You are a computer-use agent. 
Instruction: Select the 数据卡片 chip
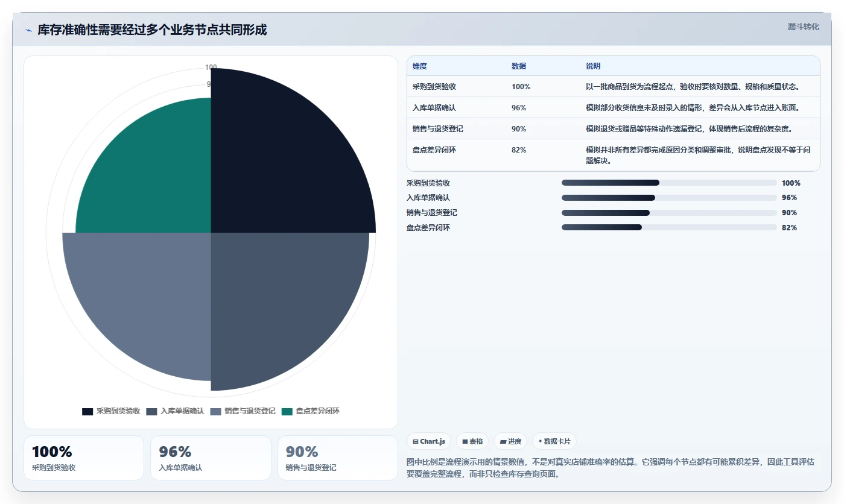tap(554, 441)
